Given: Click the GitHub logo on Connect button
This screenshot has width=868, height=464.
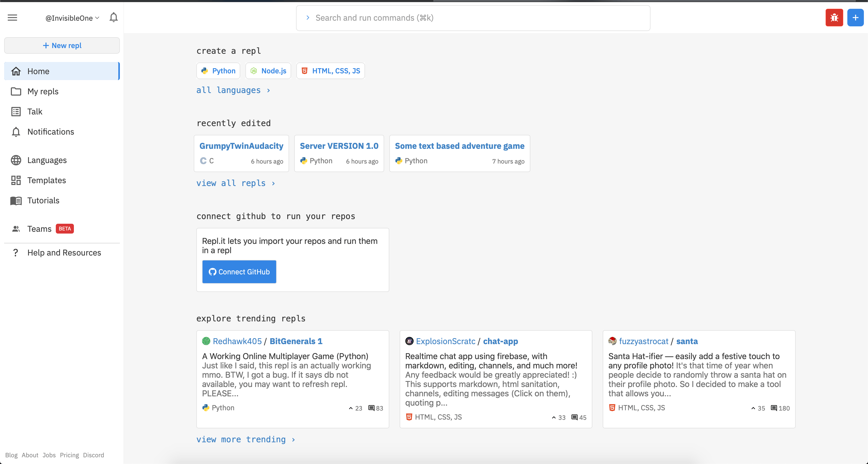Looking at the screenshot, I should 212,272.
